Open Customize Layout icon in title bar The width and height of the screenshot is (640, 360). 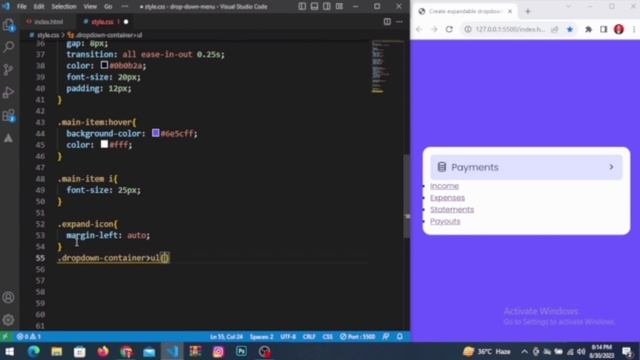point(339,7)
